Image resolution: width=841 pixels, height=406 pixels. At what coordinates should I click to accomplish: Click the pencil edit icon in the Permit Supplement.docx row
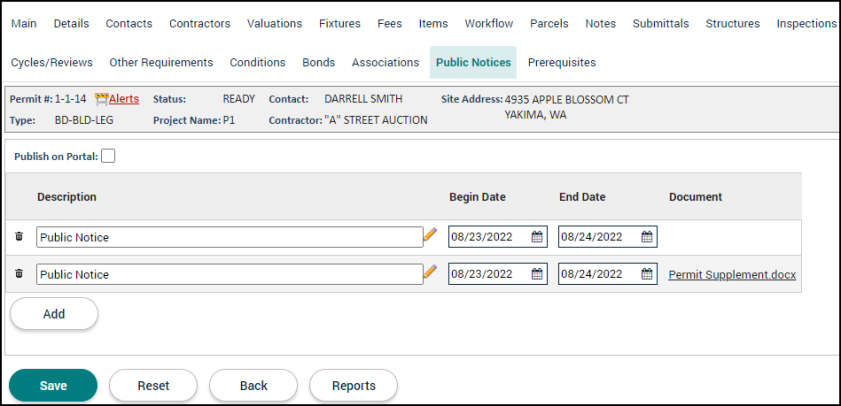click(x=430, y=271)
